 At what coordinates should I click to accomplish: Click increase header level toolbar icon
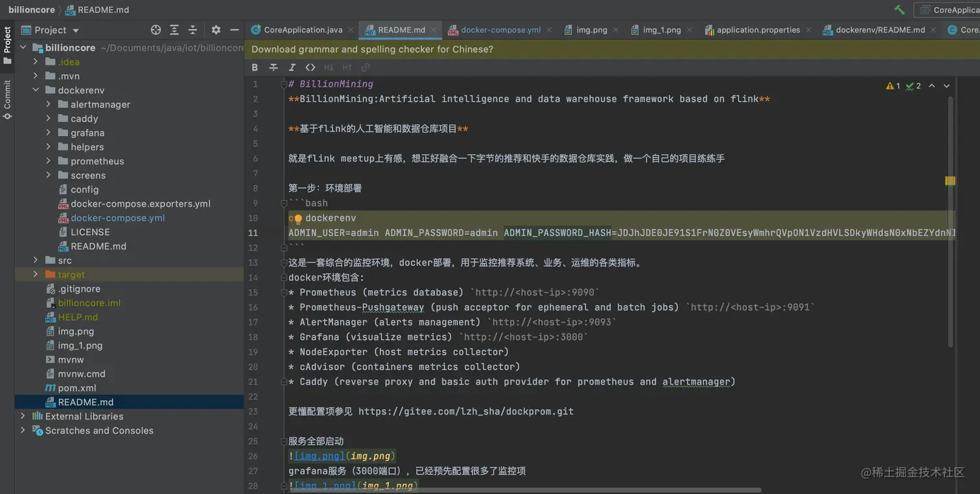pyautogui.click(x=347, y=67)
